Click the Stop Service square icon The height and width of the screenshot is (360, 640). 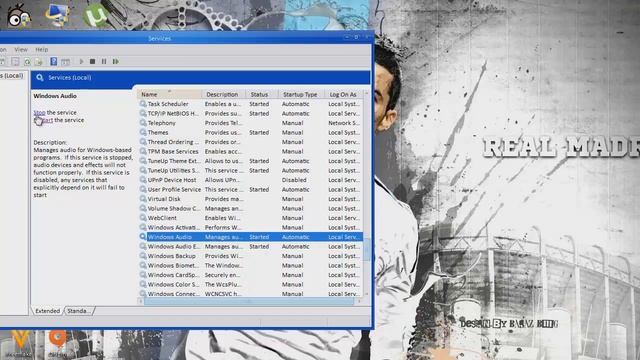93,61
